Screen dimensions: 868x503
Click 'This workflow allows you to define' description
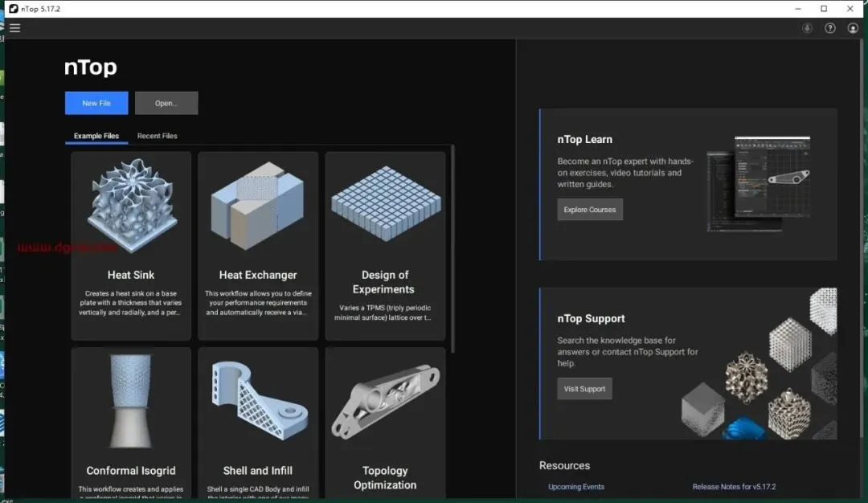(258, 303)
